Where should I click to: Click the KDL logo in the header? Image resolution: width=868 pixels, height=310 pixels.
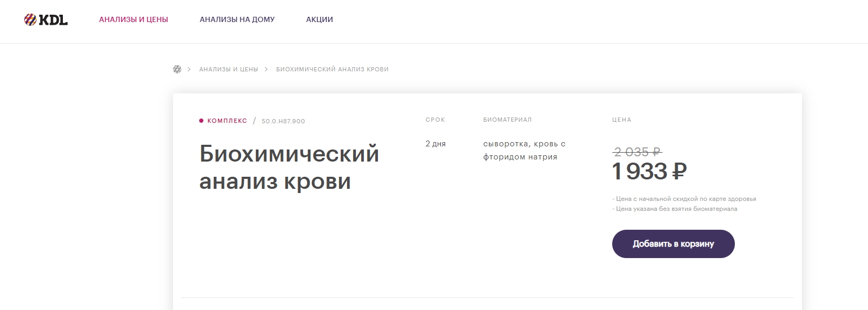[46, 20]
